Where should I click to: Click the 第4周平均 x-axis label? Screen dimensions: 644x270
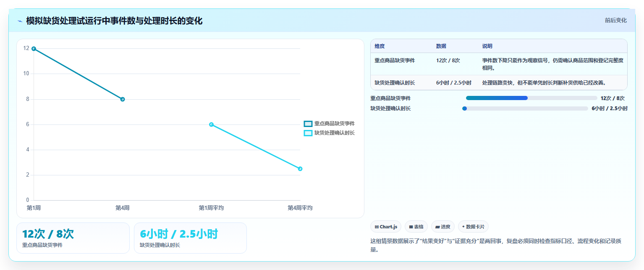pyautogui.click(x=300, y=208)
